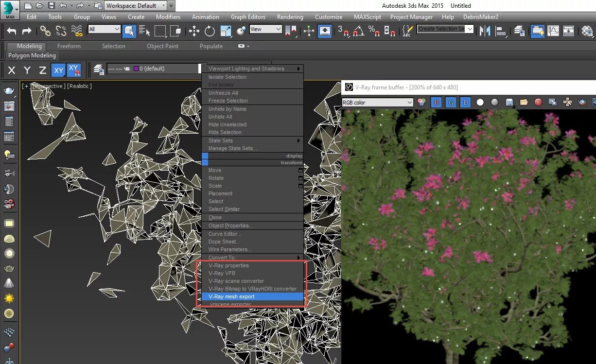This screenshot has width=596, height=364.
Task: Toggle green channel G in frame buffer
Action: [x=451, y=102]
